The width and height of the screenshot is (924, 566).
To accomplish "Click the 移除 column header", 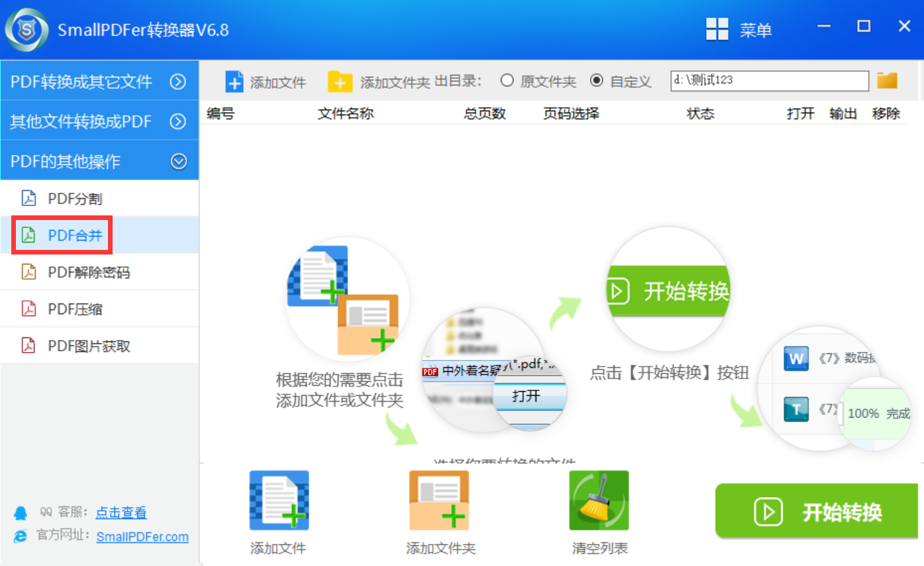I will coord(886,113).
